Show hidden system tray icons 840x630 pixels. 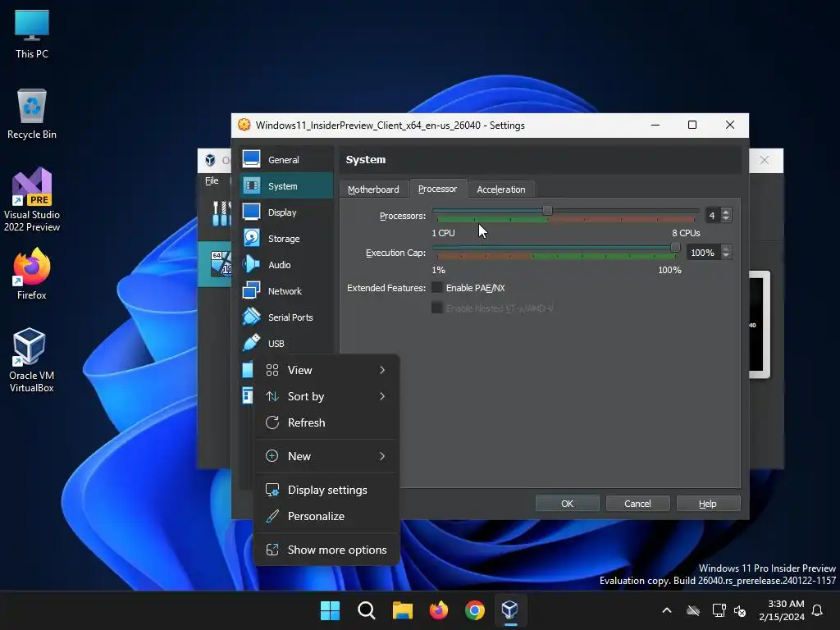[667, 610]
